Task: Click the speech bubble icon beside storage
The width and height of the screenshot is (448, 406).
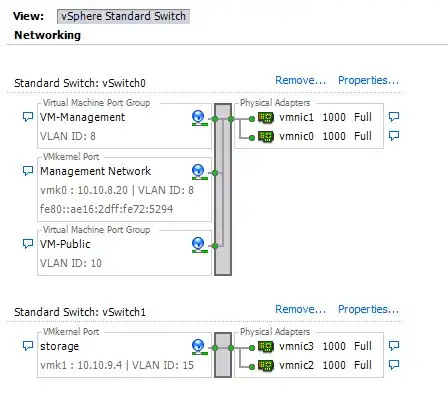Action: click(28, 346)
